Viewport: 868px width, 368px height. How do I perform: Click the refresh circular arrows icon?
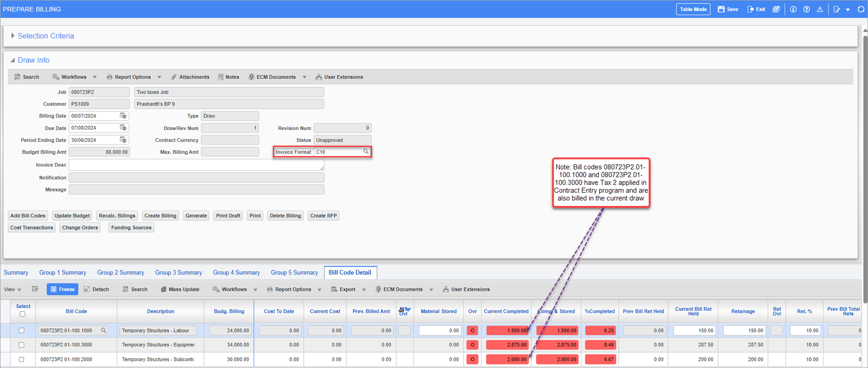pos(861,9)
